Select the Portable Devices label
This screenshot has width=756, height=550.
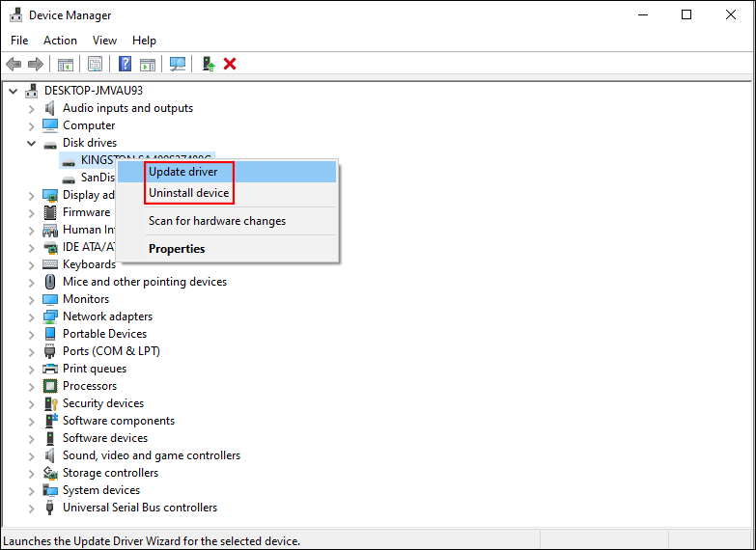point(104,334)
